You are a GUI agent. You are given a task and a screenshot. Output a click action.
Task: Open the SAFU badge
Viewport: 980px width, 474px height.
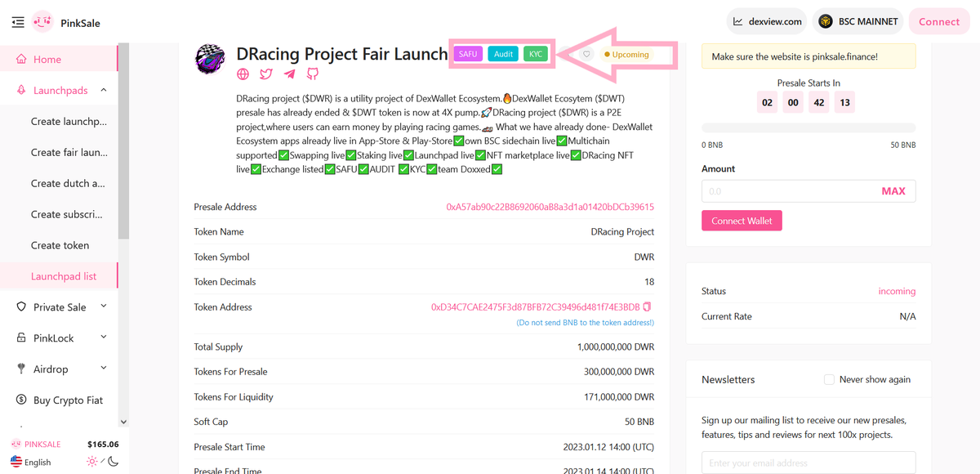(x=468, y=54)
